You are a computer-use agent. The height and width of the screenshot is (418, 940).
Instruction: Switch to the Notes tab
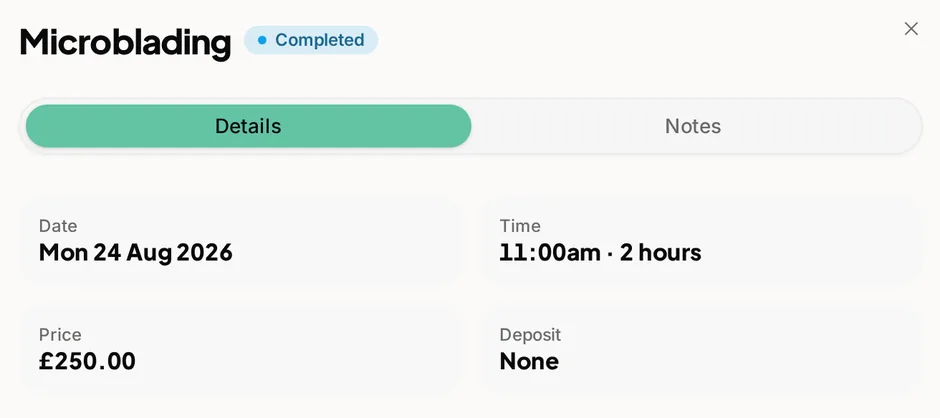tap(693, 126)
